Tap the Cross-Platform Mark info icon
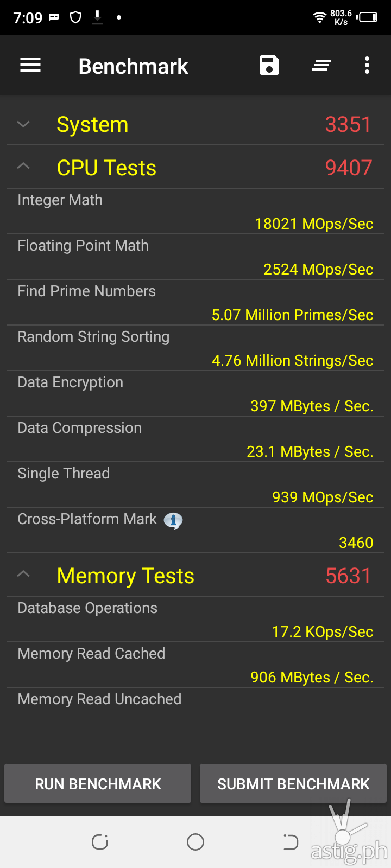Viewport: 391px width, 868px height. [x=173, y=521]
